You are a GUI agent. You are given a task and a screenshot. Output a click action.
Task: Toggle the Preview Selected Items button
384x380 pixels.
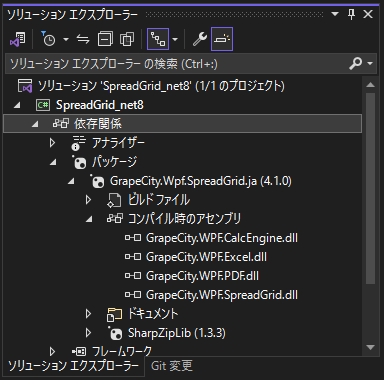point(222,39)
